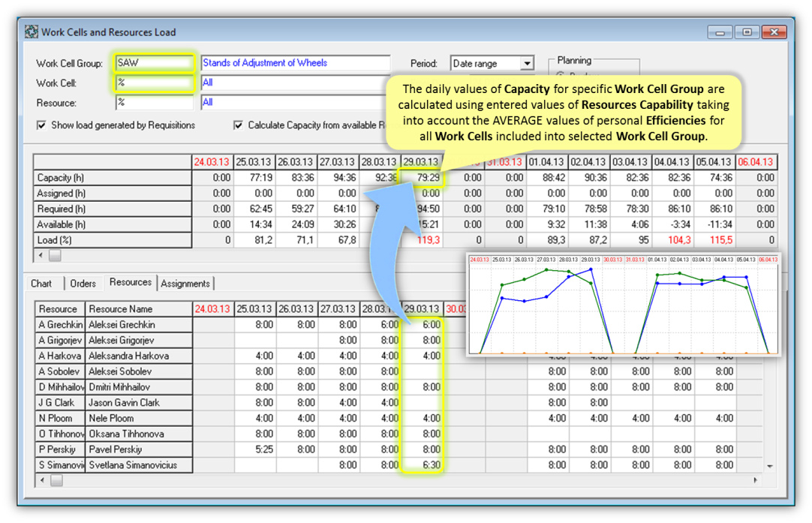
Task: Click left scroll arrow below the resources grid
Action: click(43, 480)
